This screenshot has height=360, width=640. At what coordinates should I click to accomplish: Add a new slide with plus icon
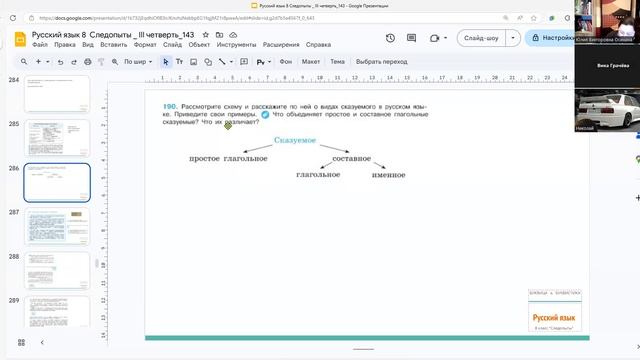pyautogui.click(x=38, y=62)
